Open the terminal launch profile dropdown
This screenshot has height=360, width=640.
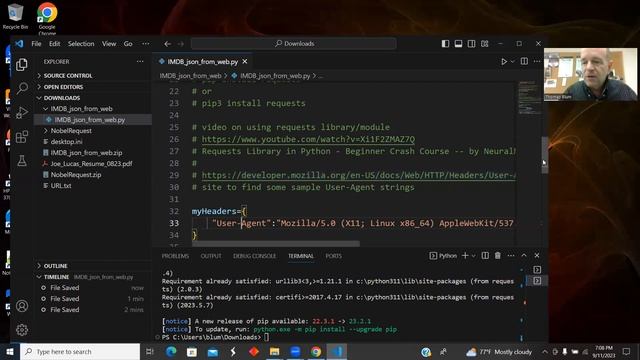473,256
